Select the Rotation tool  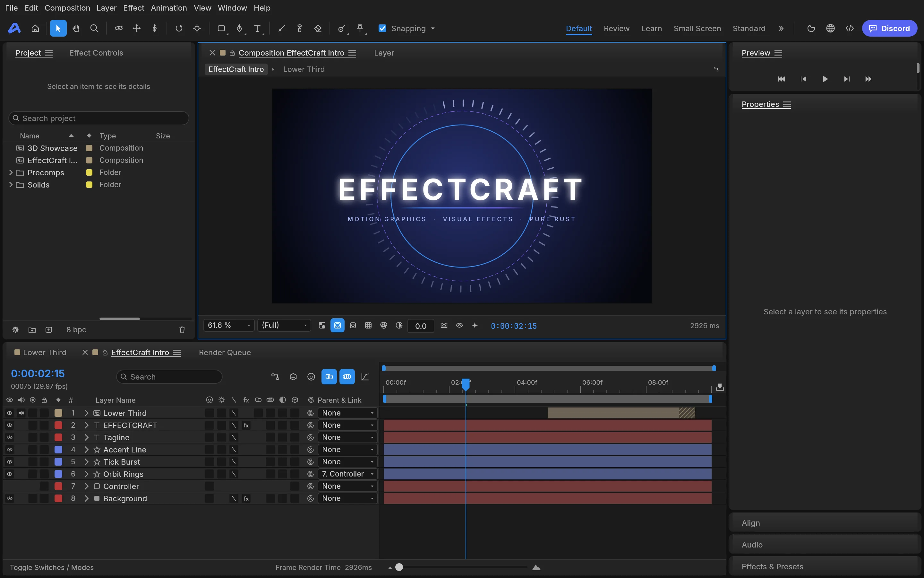pyautogui.click(x=179, y=28)
